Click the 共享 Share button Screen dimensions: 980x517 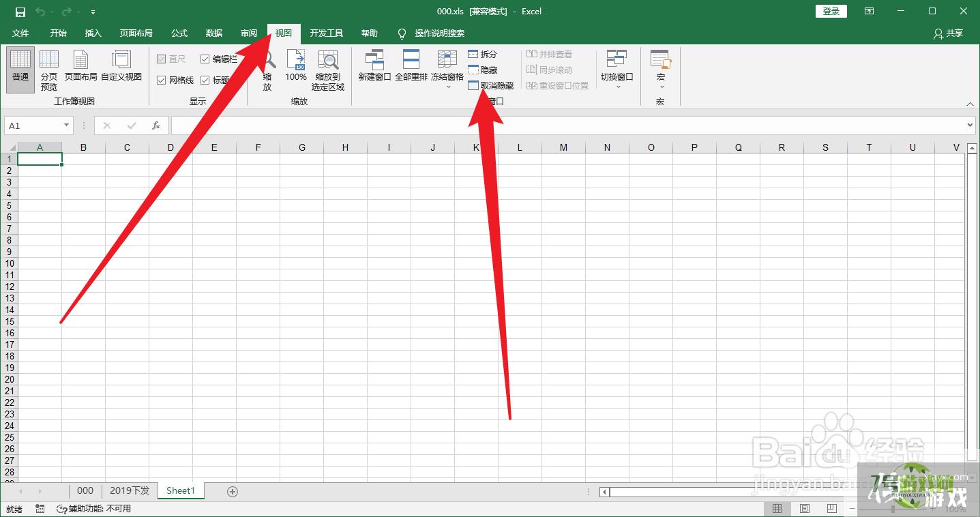coord(949,33)
